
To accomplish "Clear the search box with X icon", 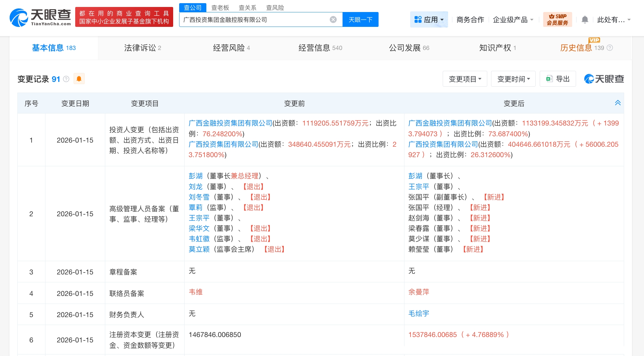I will tap(333, 20).
